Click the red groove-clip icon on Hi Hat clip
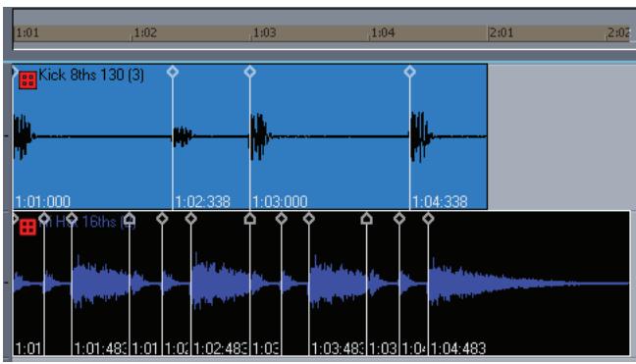 (28, 227)
